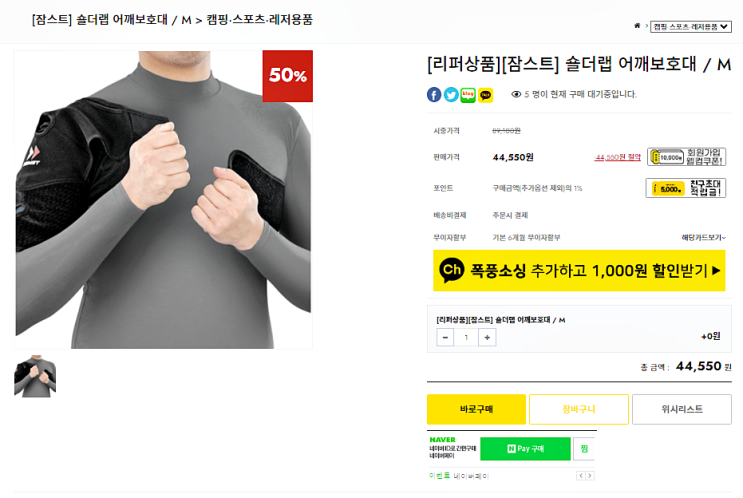Click Naver 찜 button
Viewport: 743px width, 498px height.
585,449
